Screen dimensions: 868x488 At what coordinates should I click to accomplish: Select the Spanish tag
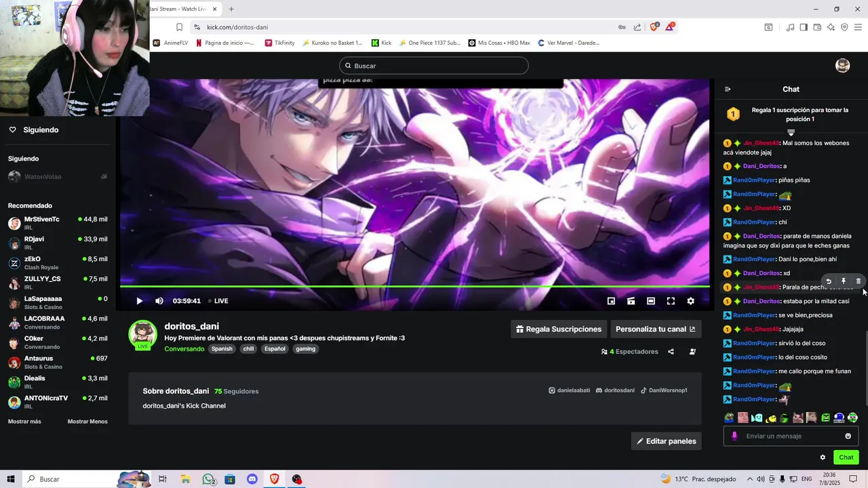coord(222,349)
